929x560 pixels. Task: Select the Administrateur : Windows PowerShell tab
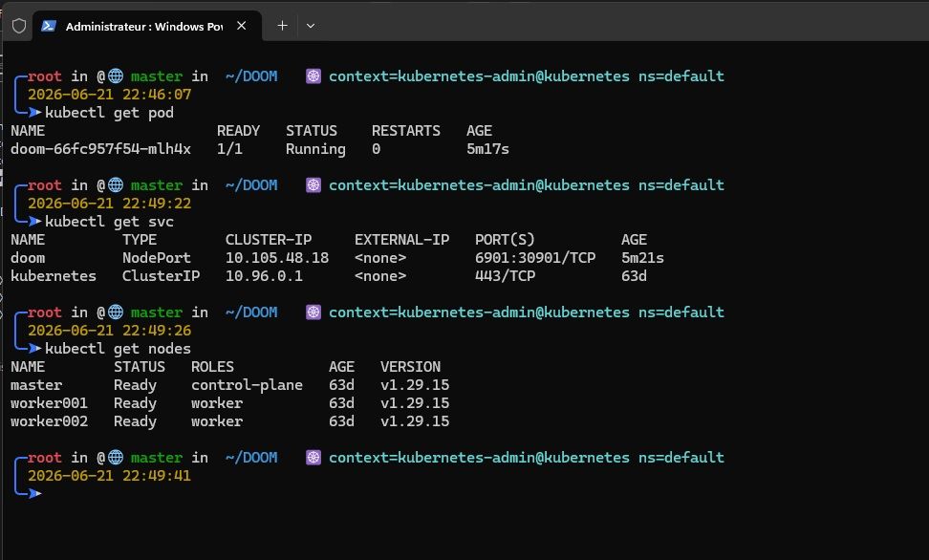(x=146, y=26)
